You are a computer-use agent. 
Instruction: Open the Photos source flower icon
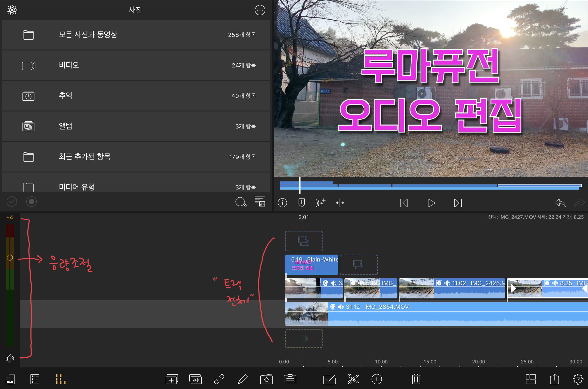click(12, 10)
